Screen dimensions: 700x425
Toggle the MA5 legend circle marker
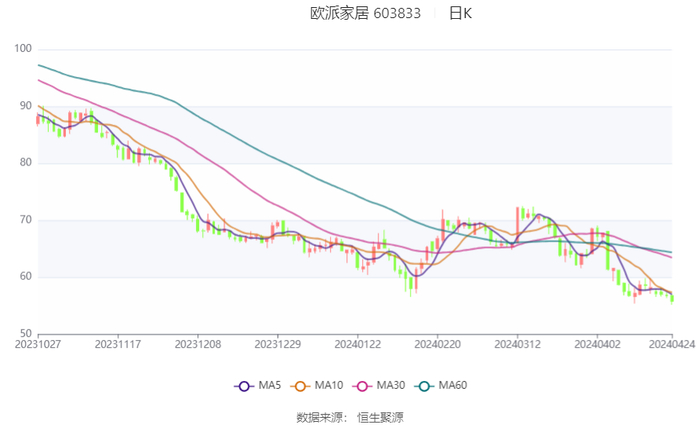[x=243, y=385]
